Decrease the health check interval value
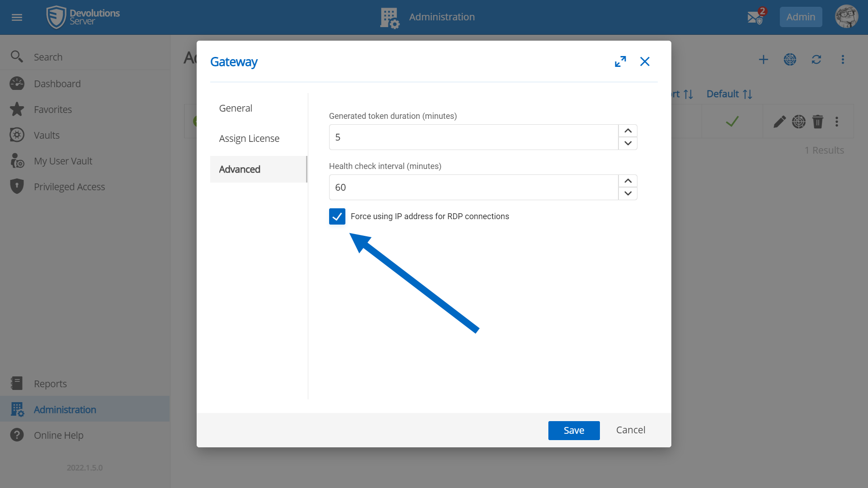Image resolution: width=868 pixels, height=488 pixels. click(628, 193)
